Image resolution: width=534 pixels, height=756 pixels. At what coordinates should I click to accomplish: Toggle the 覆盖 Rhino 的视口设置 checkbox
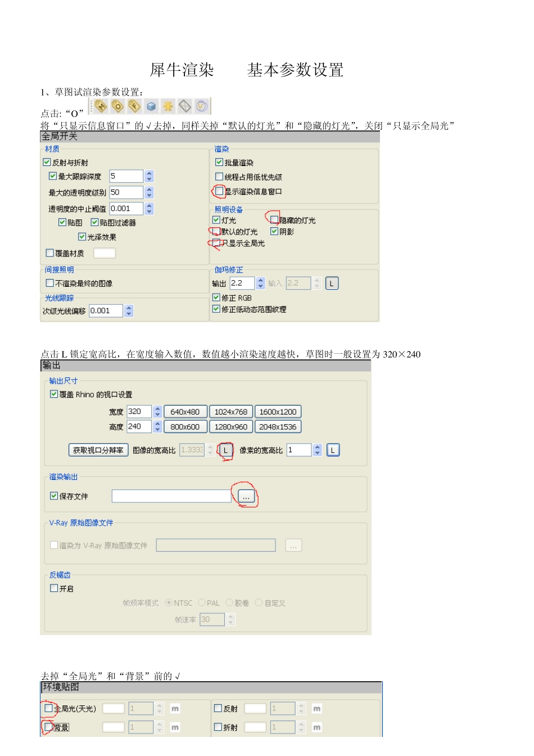[x=54, y=394]
